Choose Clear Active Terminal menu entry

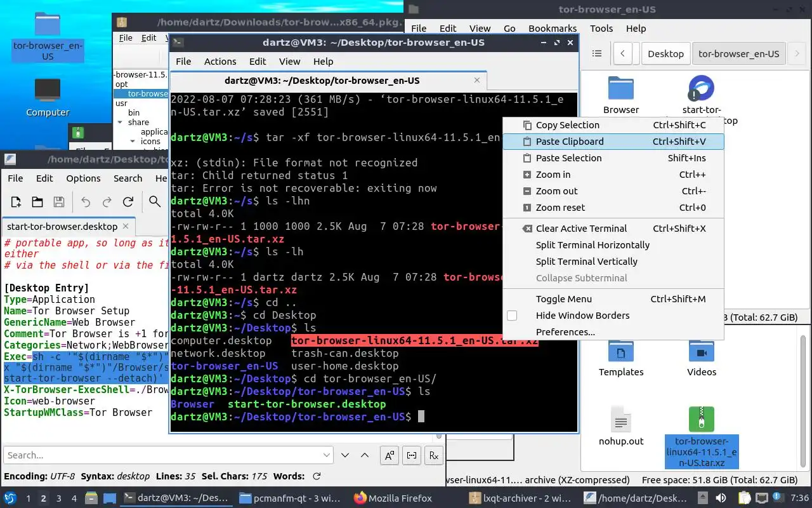coord(613,229)
